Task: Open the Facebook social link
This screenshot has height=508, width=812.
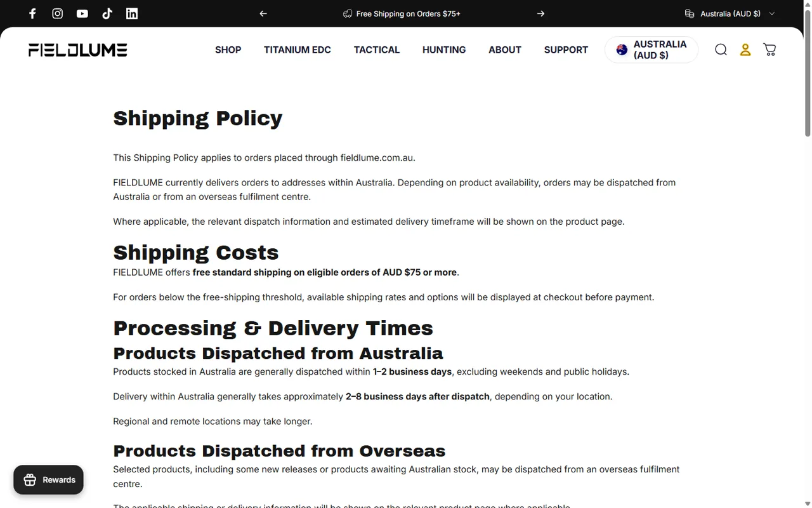Action: 33,13
